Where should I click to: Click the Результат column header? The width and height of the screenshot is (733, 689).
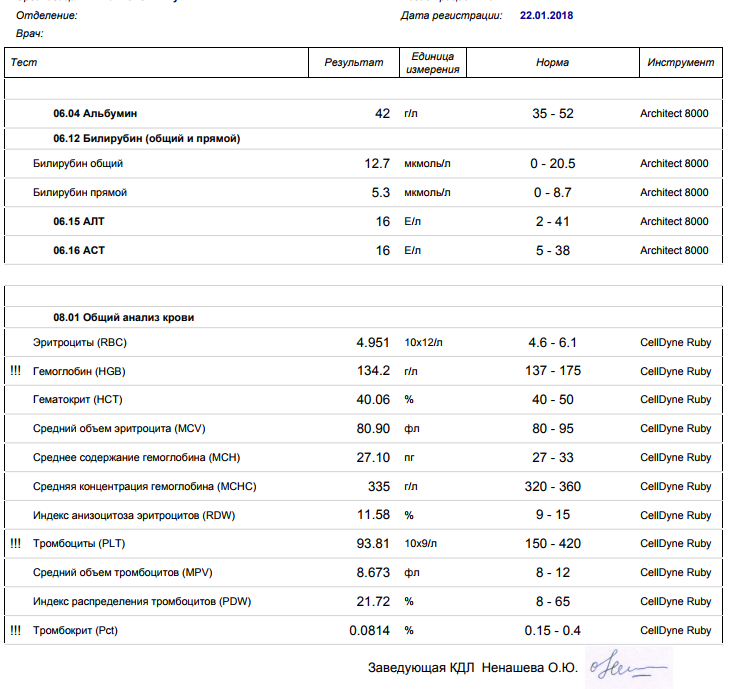click(353, 63)
